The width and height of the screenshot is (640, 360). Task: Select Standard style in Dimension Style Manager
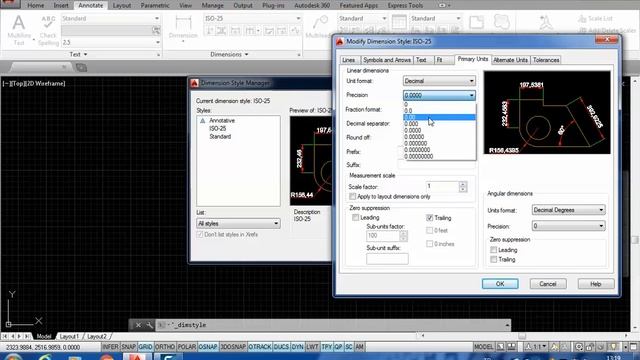pos(220,136)
